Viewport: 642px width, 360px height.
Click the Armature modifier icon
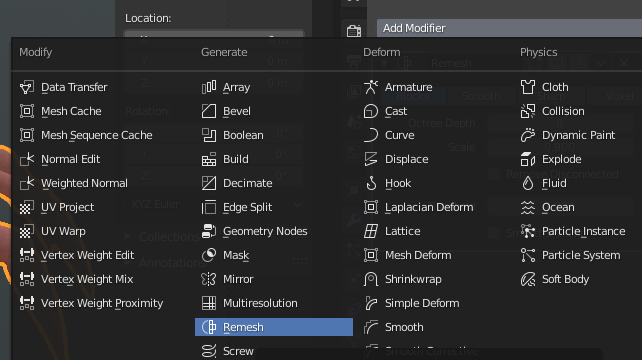click(371, 87)
